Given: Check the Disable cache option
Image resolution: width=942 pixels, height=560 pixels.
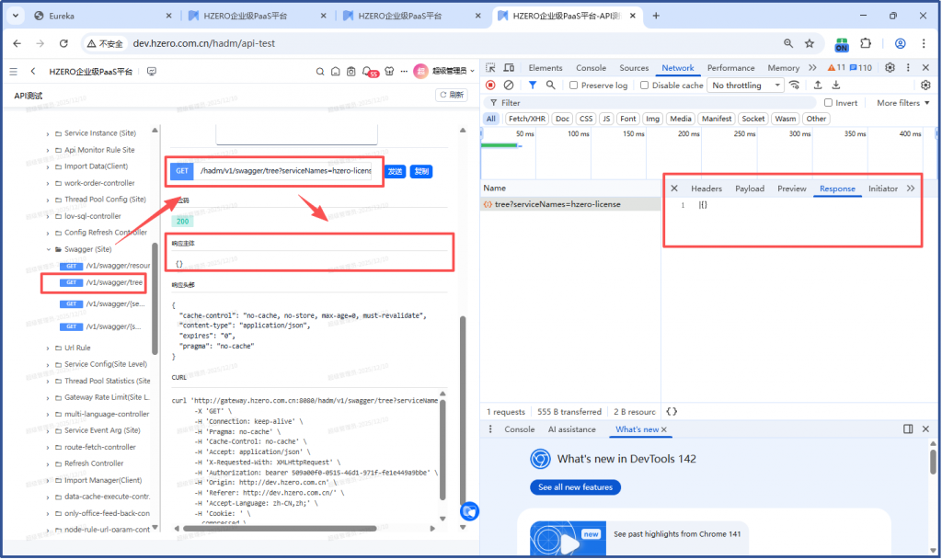Looking at the screenshot, I should pyautogui.click(x=644, y=86).
